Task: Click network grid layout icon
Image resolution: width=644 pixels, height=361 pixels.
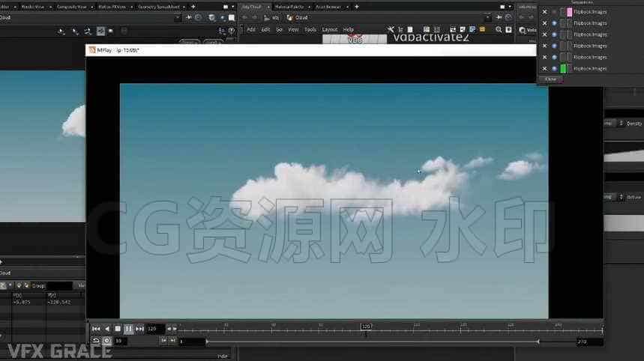Action: (436, 29)
